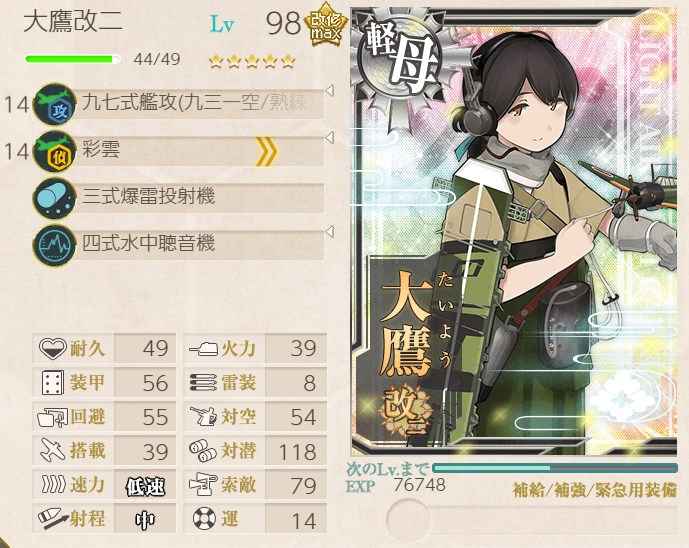Click the depth charge icon for 三式爆雷投射機
689x548 pixels.
coord(55,198)
